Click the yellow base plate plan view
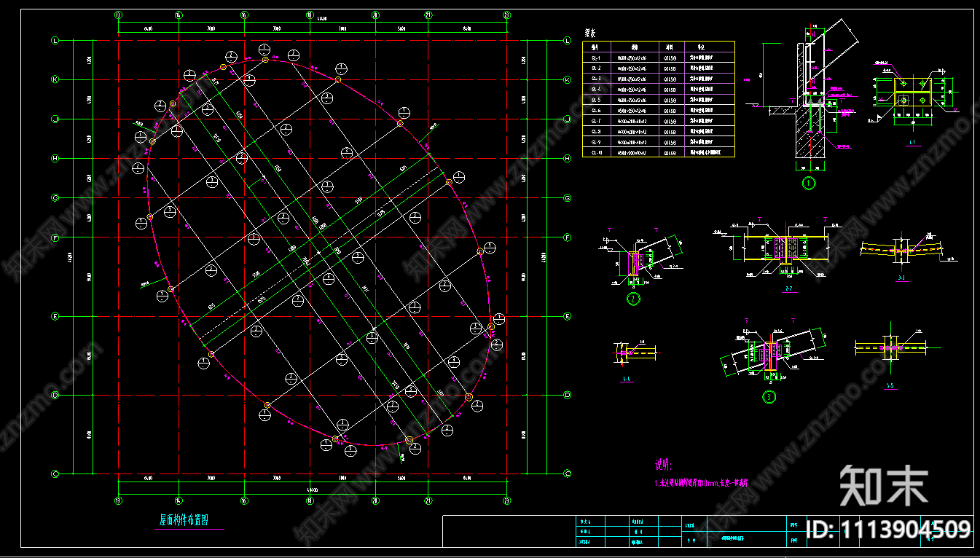Screen dimensions: 980x558 point(903,93)
